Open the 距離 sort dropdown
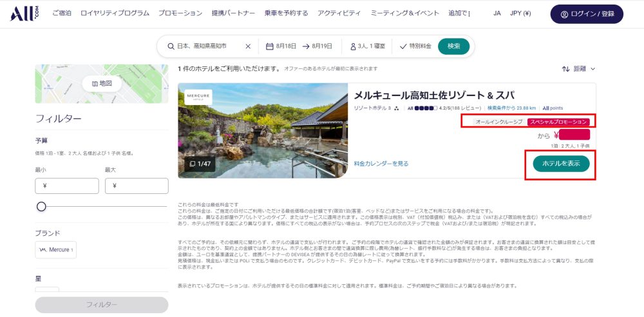 [583, 69]
